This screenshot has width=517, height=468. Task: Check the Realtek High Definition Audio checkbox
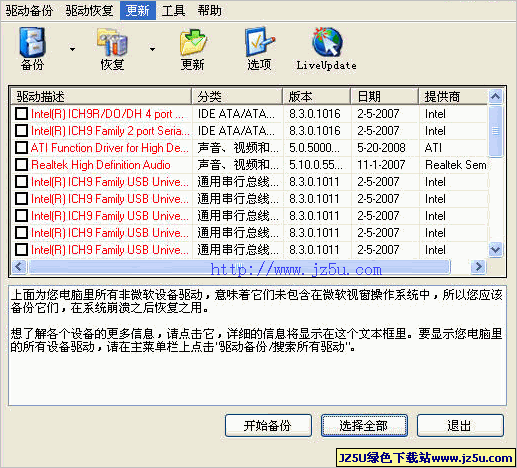(x=22, y=165)
